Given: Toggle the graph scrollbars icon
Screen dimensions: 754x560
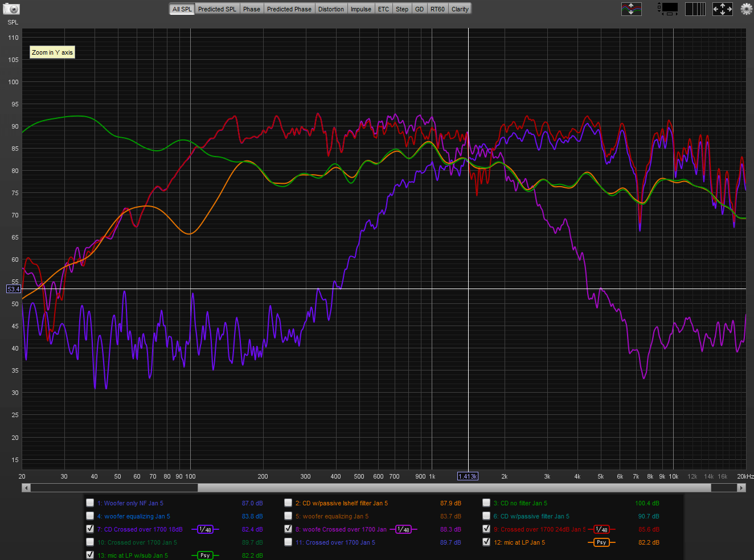Looking at the screenshot, I should (x=667, y=9).
